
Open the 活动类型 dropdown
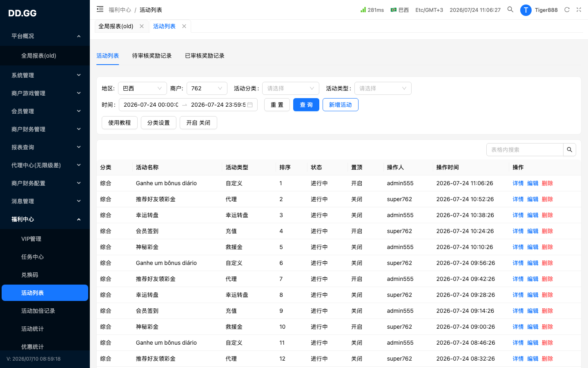383,88
